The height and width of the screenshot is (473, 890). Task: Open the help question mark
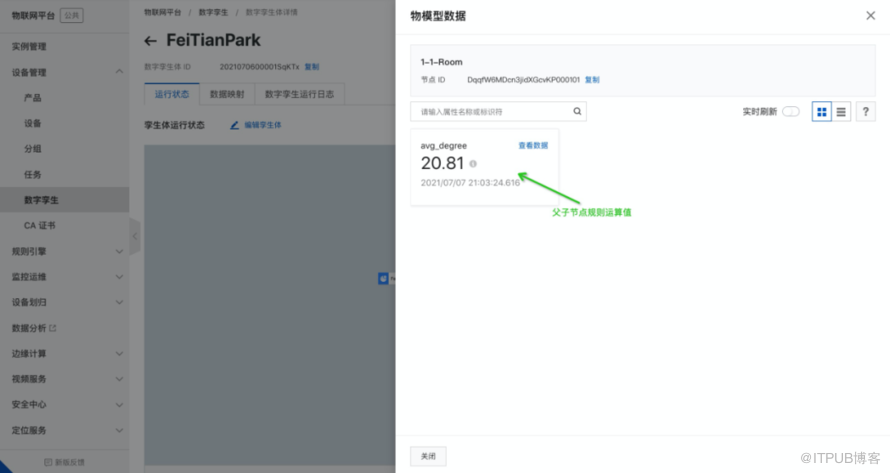point(866,112)
